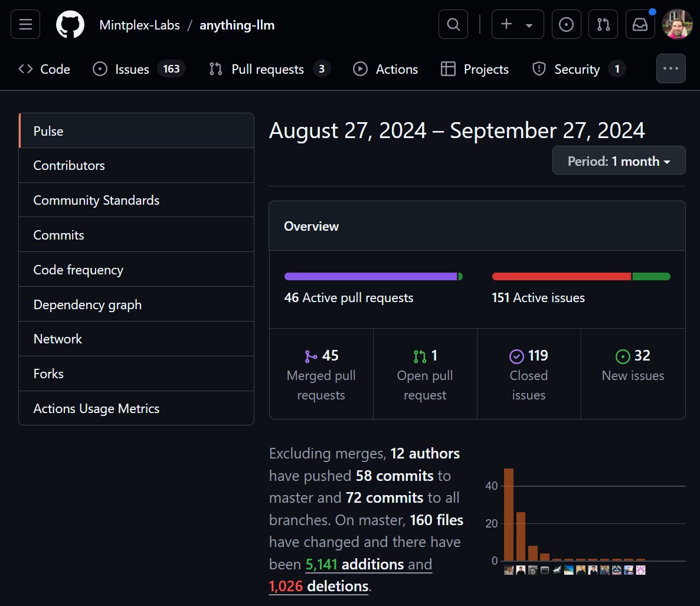The height and width of the screenshot is (606, 700).
Task: Open Commits in the insights sidebar
Action: click(x=136, y=235)
